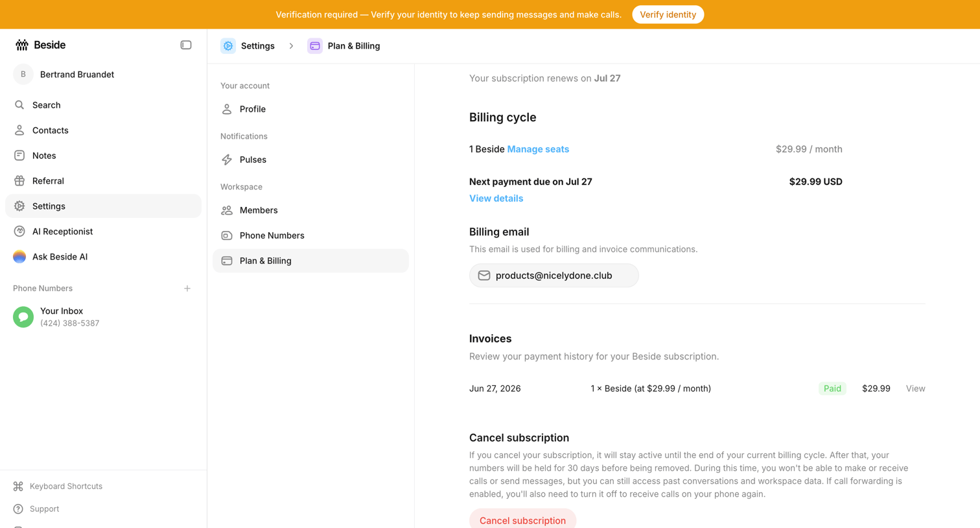Open Ask Beside AI
The width and height of the screenshot is (980, 528).
coord(103,257)
